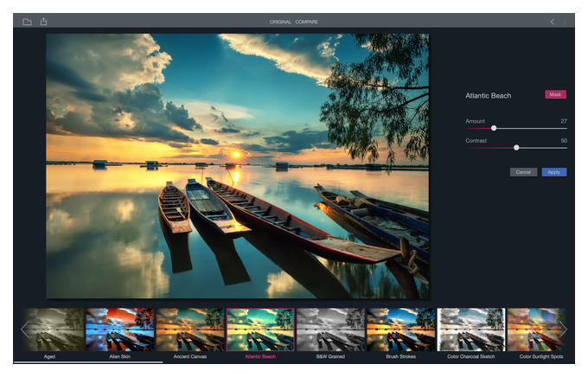Viewport: 588px width, 377px height.
Task: Show previous filters with left strip arrow
Action: click(25, 329)
